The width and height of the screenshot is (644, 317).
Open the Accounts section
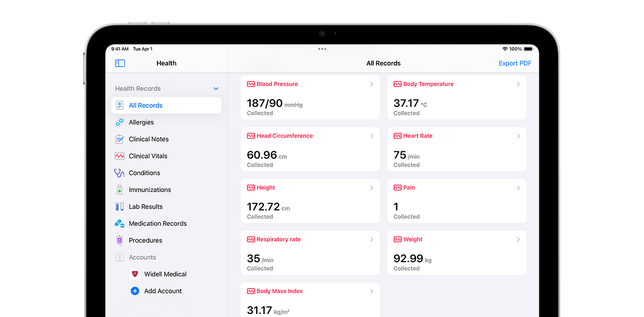pyautogui.click(x=142, y=257)
